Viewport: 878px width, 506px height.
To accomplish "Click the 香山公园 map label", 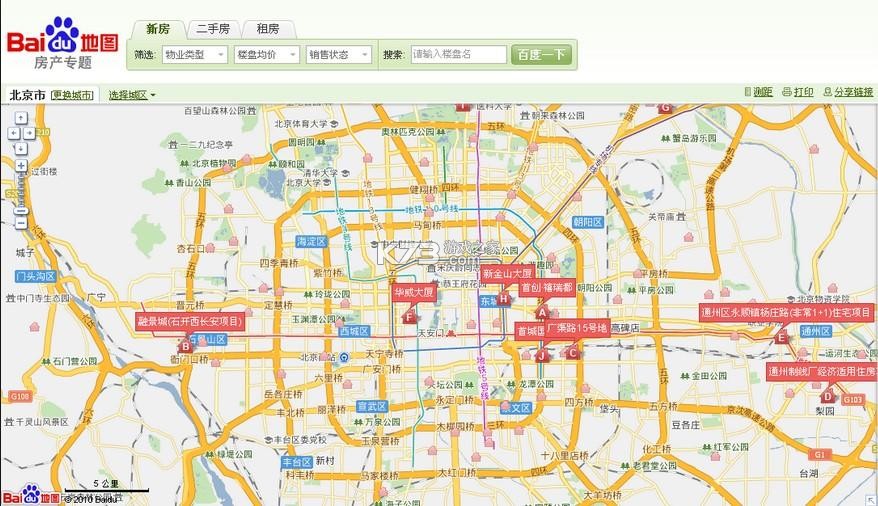I will (193, 182).
